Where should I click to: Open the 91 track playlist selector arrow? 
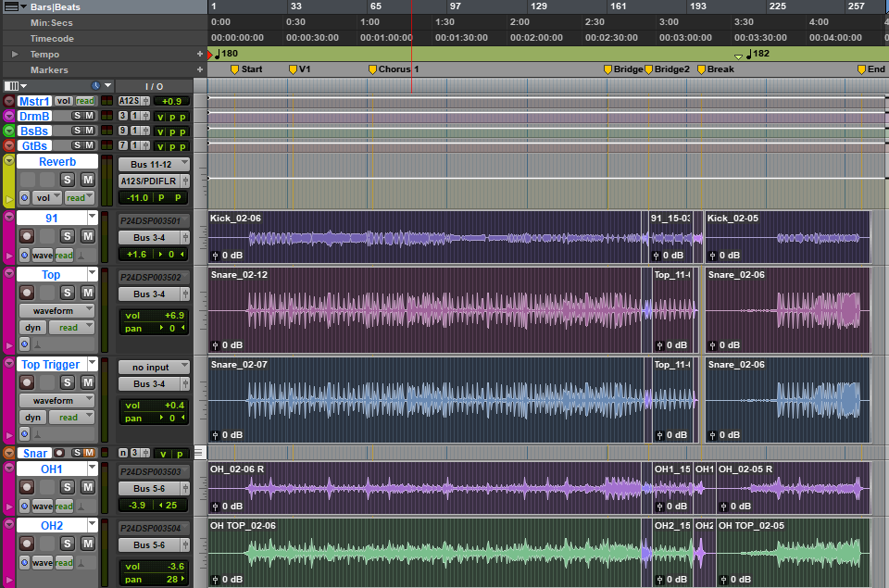coord(93,218)
